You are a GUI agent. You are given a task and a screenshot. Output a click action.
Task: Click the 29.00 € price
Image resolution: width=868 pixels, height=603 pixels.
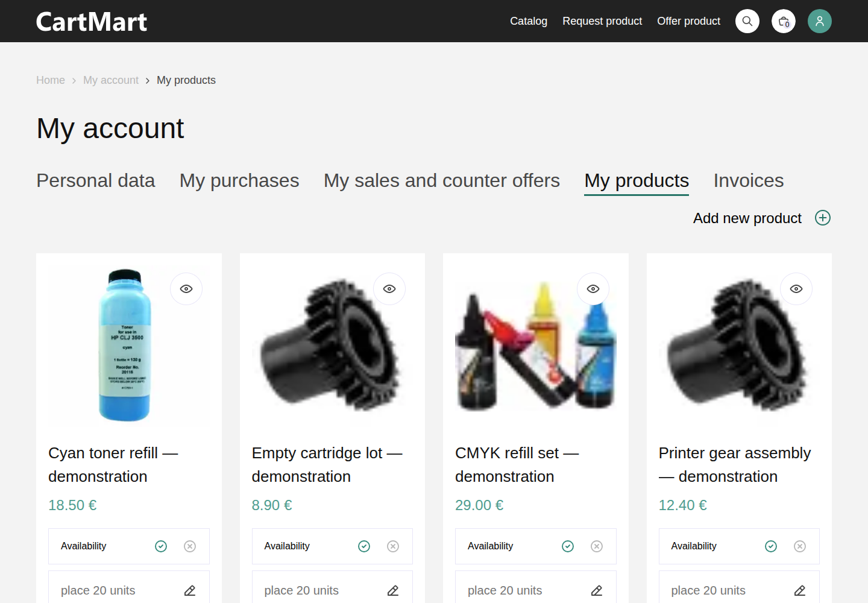tap(479, 505)
